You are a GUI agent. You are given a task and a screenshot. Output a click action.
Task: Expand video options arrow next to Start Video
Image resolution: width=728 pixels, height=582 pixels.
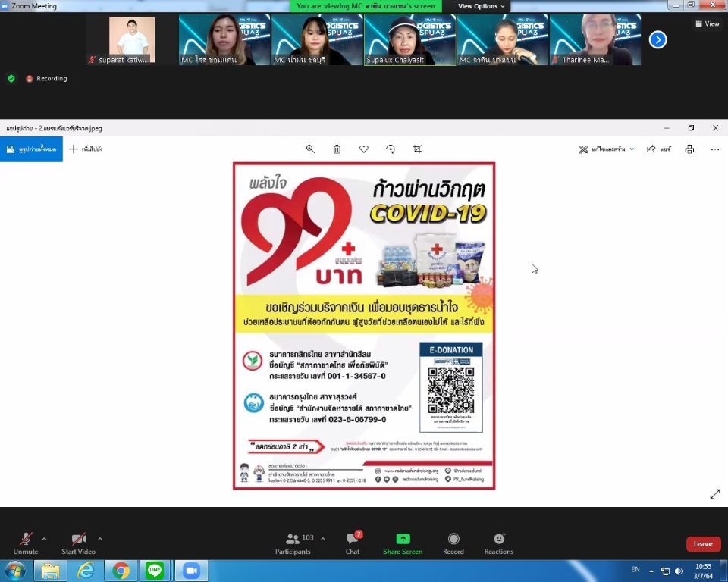pyautogui.click(x=100, y=539)
